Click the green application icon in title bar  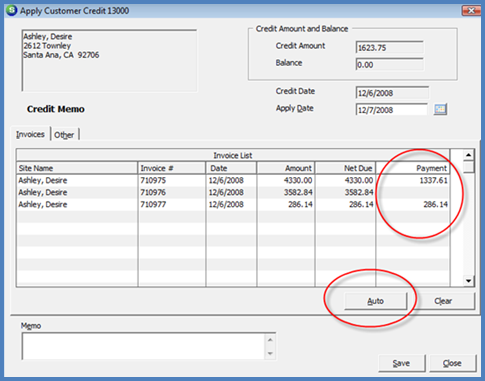(12, 10)
